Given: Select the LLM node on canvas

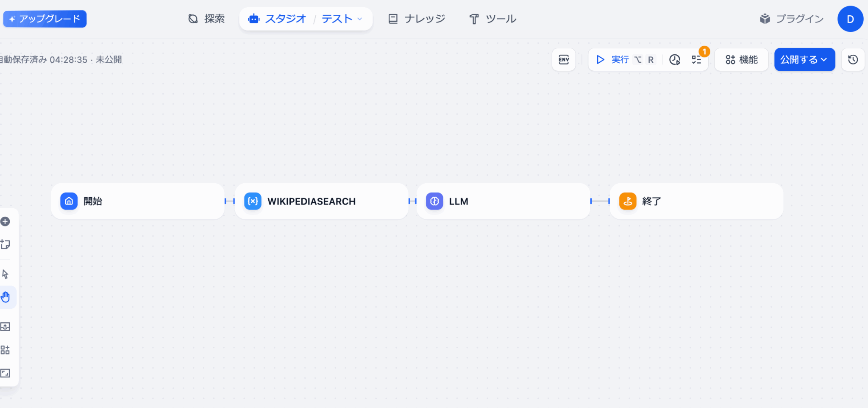Looking at the screenshot, I should click(x=503, y=201).
